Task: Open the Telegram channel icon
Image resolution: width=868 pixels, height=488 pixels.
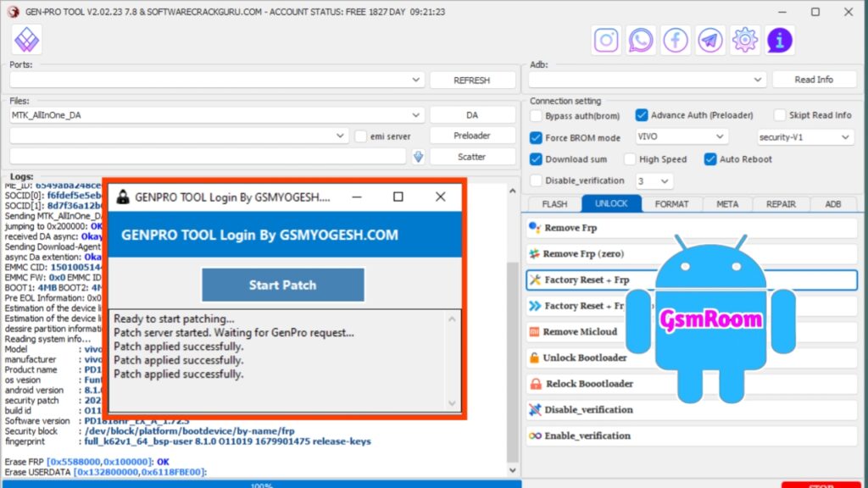Action: click(x=710, y=40)
